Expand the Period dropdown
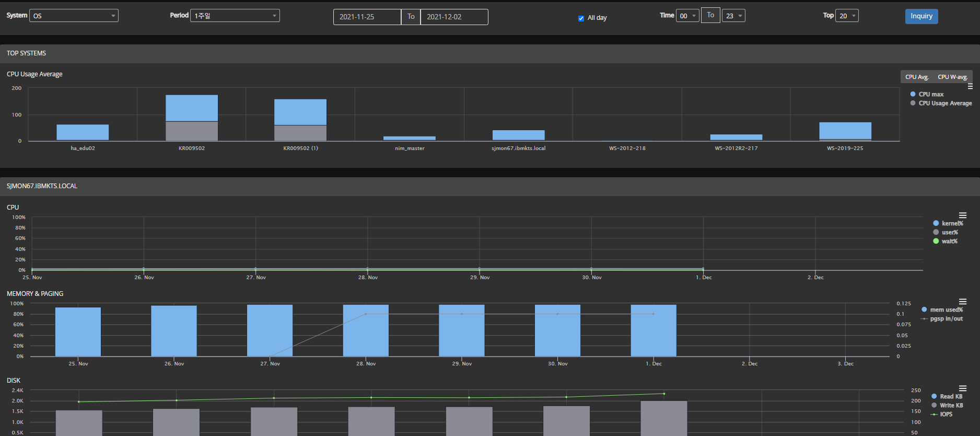The width and height of the screenshot is (980, 436). pyautogui.click(x=235, y=16)
